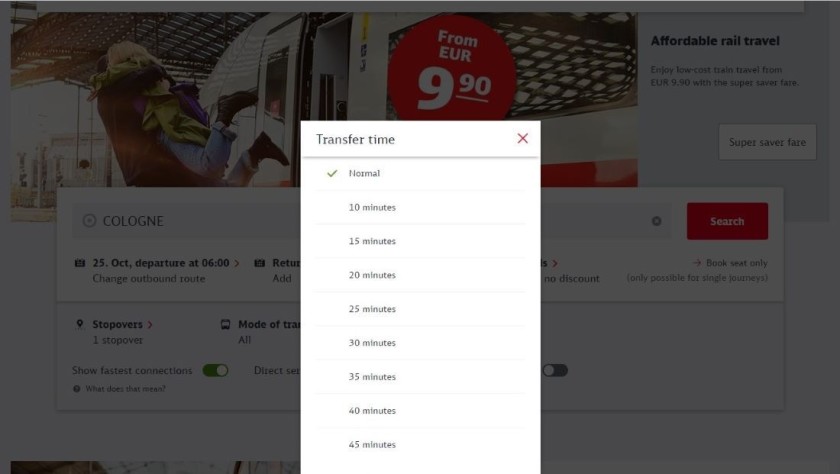Close the Transfer time dialog
The width and height of the screenshot is (840, 474).
pos(522,139)
